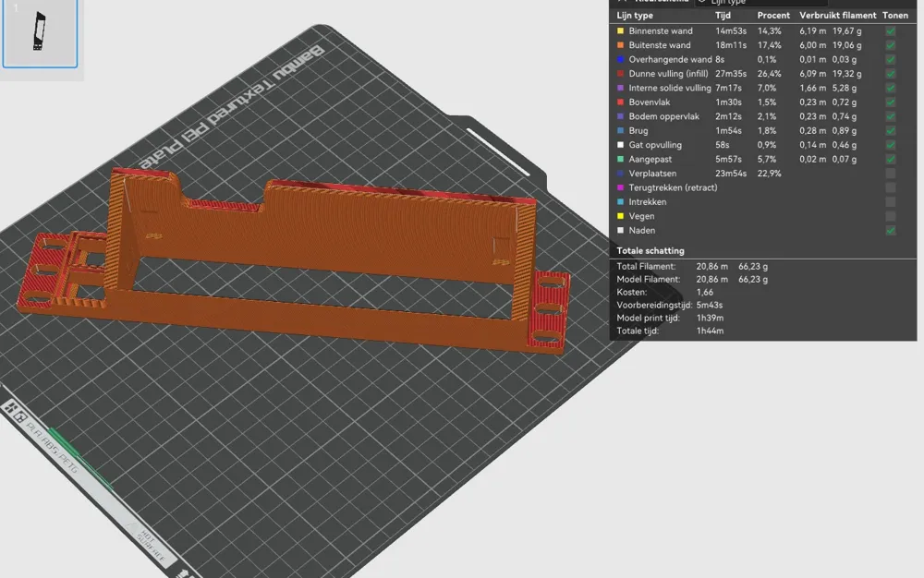The width and height of the screenshot is (924, 578).
Task: Enable Intrekken display checkbox
Action: click(891, 202)
